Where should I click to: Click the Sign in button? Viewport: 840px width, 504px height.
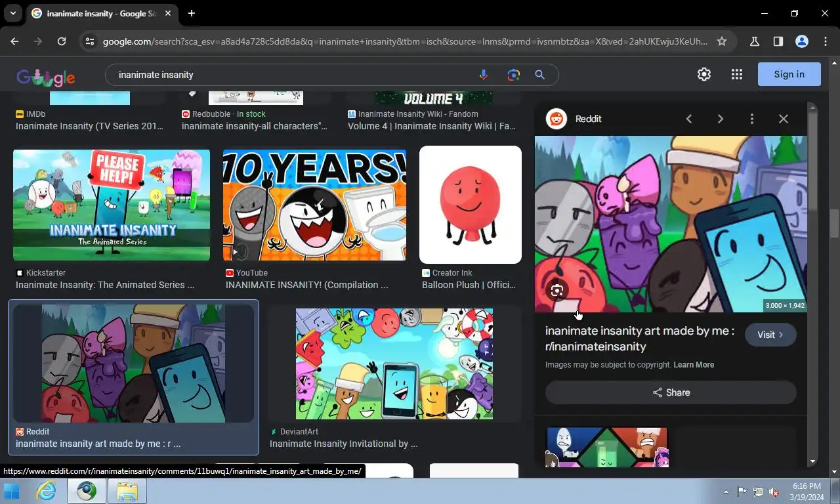click(789, 74)
